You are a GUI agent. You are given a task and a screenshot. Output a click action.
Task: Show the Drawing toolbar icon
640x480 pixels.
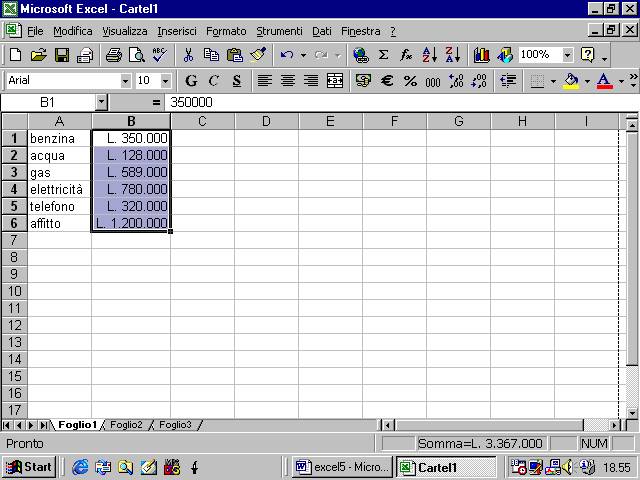point(505,55)
